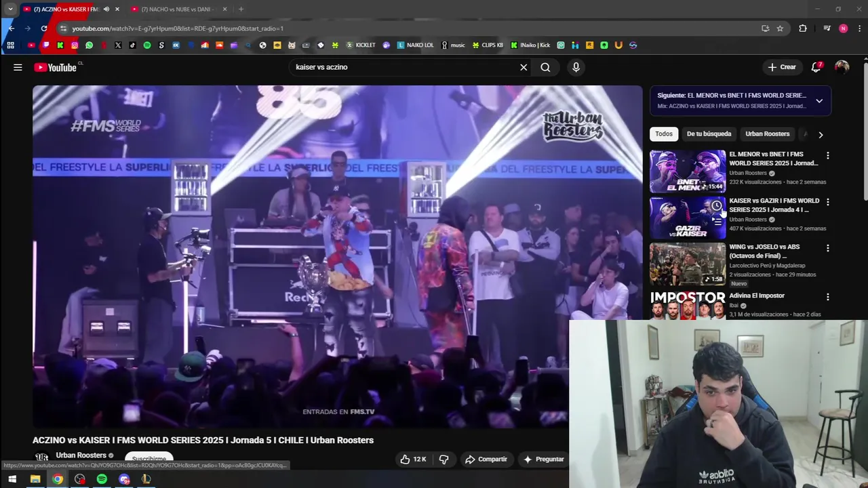Open the YouTube bookmark in bookmarks bar
The image size is (868, 488).
click(31, 45)
